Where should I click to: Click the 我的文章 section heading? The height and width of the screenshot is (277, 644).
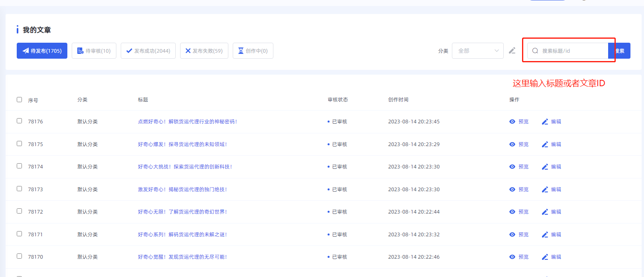(x=37, y=30)
